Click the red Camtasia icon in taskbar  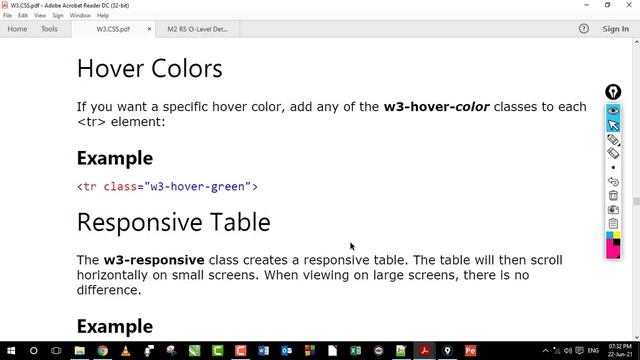pyautogui.click(x=240, y=351)
